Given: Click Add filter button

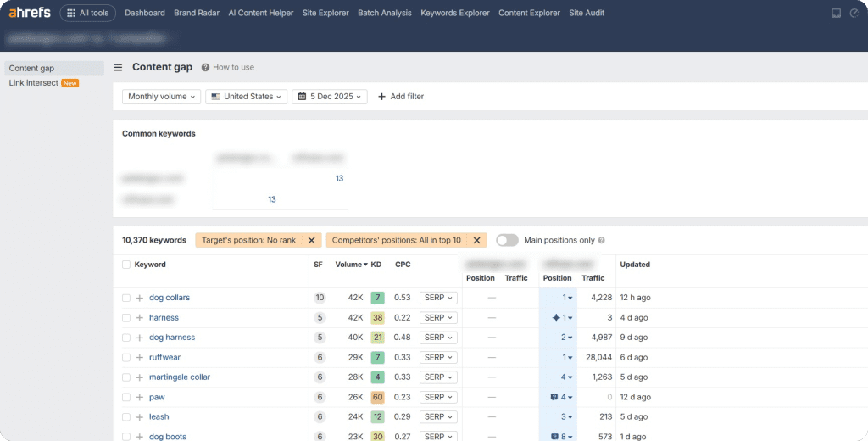Looking at the screenshot, I should [x=401, y=97].
